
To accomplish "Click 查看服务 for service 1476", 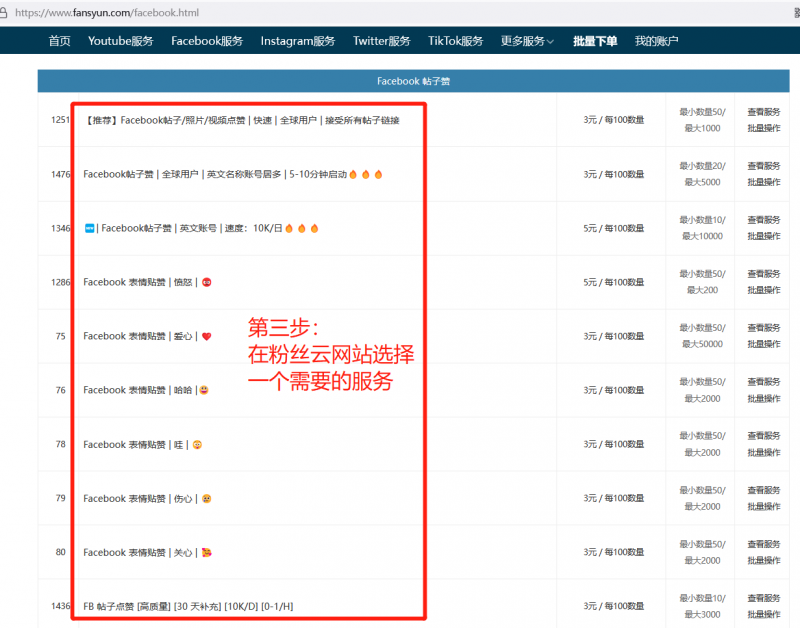I will pyautogui.click(x=764, y=166).
